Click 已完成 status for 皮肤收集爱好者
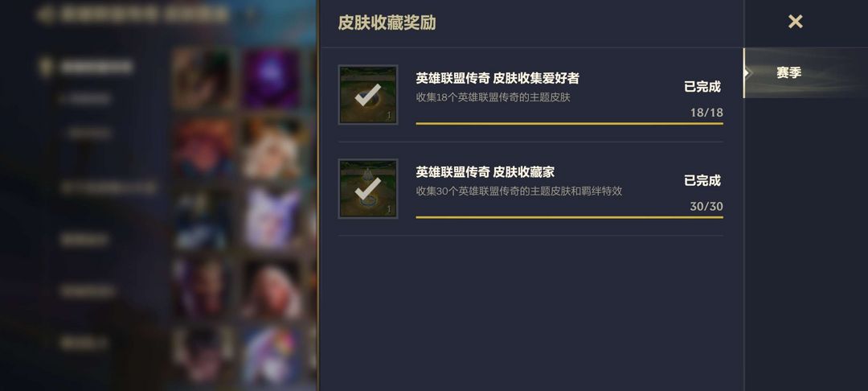This screenshot has width=868, height=391. point(702,87)
